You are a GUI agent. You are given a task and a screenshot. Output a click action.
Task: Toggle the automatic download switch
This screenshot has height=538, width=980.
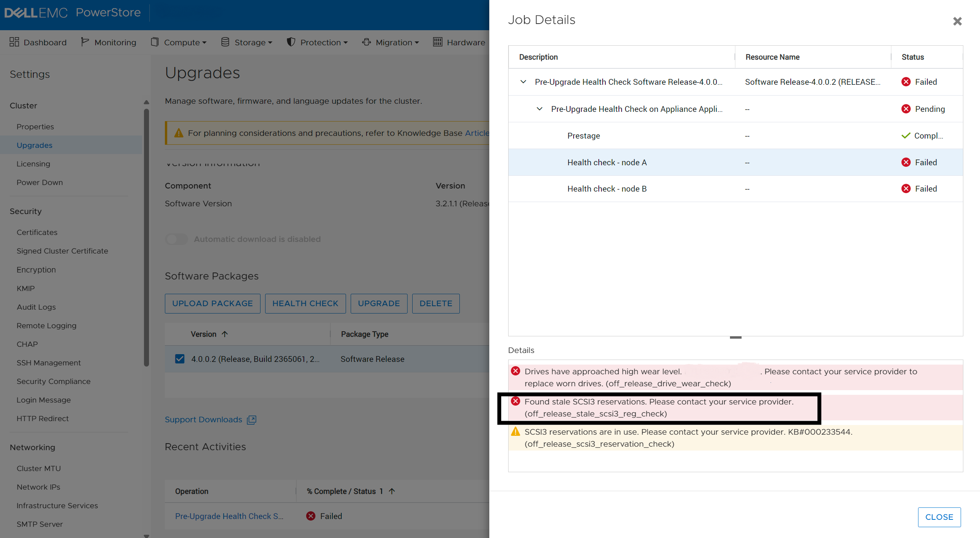tap(176, 239)
